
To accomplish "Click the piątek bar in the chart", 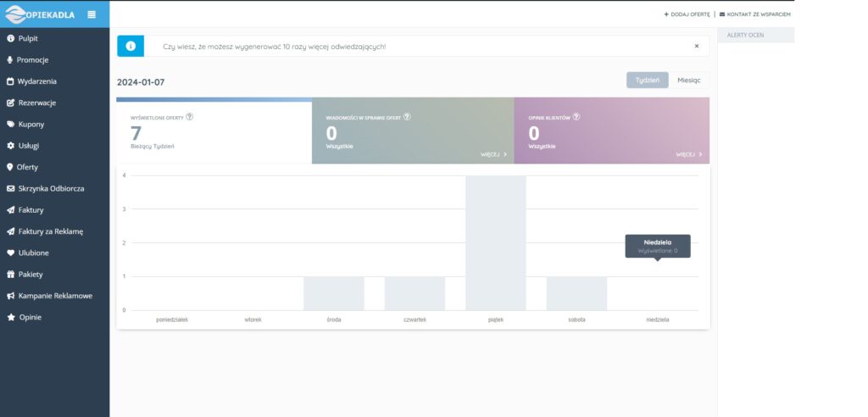I will click(495, 242).
